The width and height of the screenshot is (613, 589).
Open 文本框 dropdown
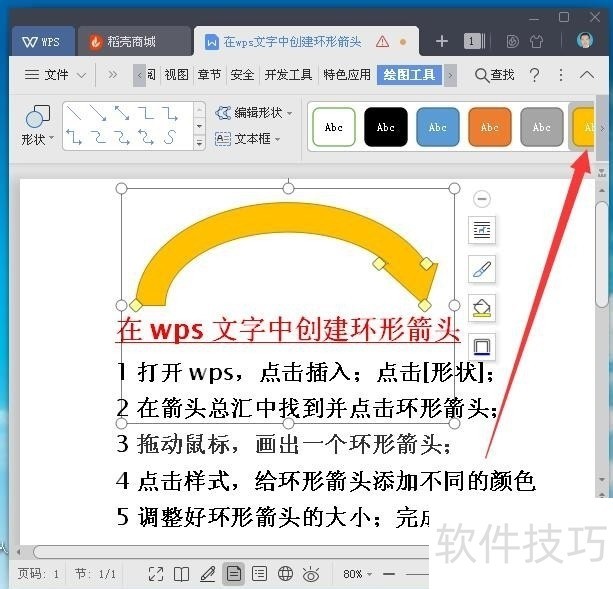pos(247,138)
